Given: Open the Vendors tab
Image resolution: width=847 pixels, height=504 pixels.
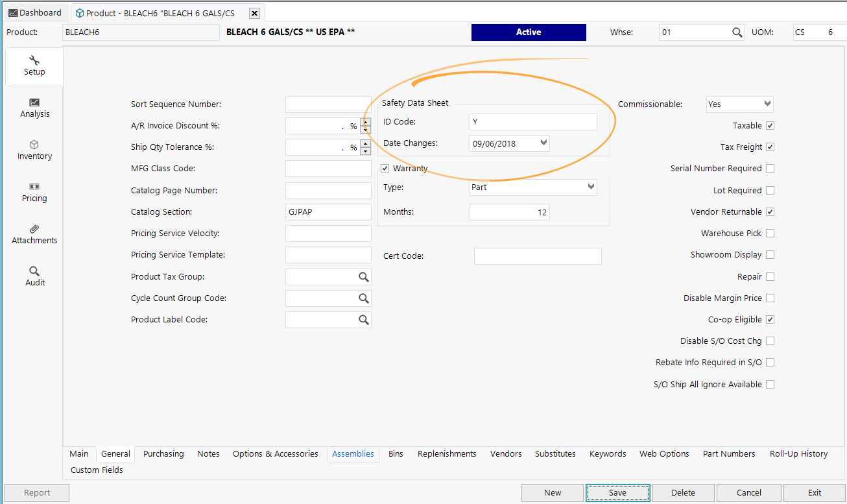Looking at the screenshot, I should (506, 453).
